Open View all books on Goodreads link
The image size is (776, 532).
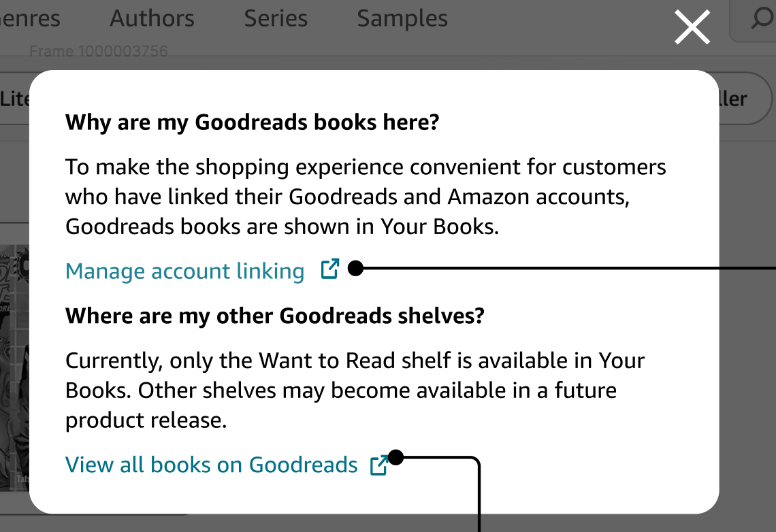point(211,465)
